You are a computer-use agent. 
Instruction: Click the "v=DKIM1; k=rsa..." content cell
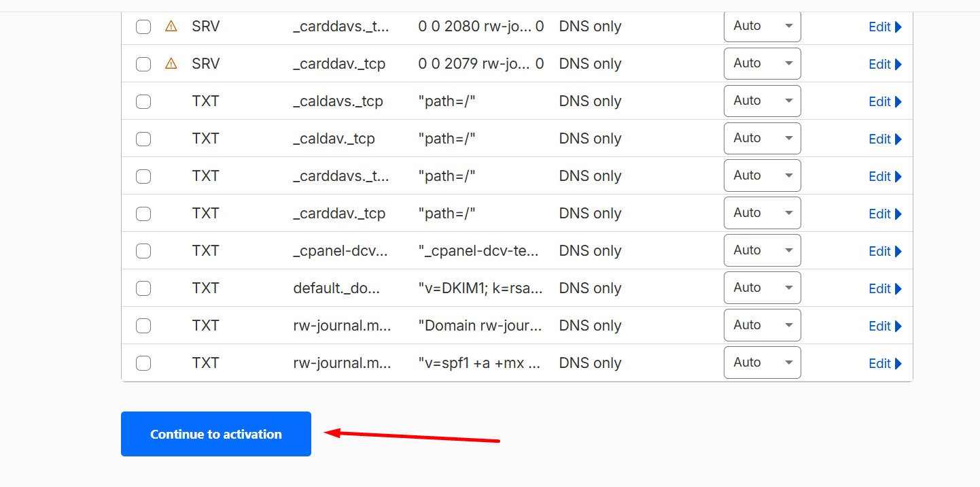click(x=480, y=288)
